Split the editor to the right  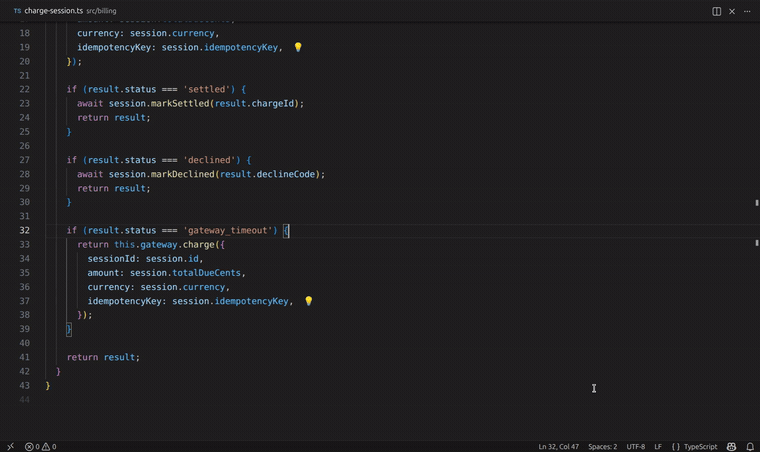[x=716, y=11]
